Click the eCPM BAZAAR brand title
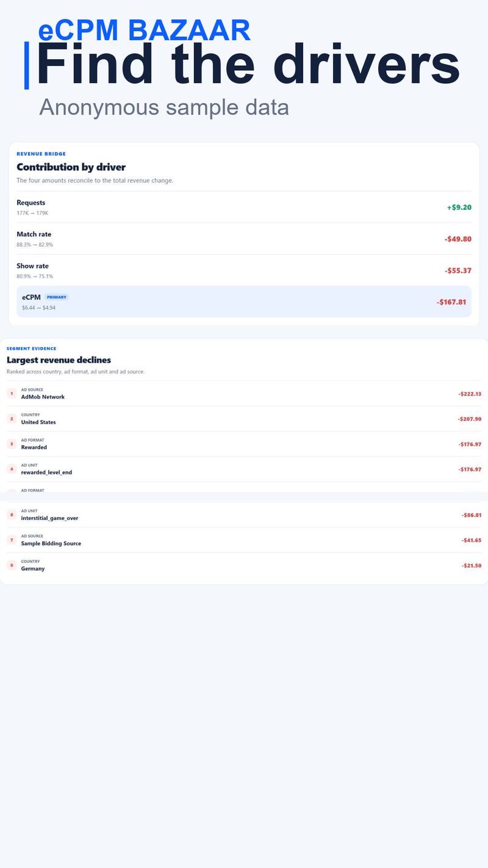The width and height of the screenshot is (488, 868). [145, 31]
